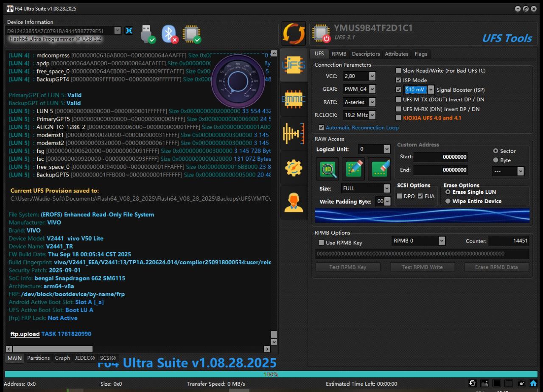Open the UFS sidebar module icon
This screenshot has height=392, width=543.
(x=294, y=65)
